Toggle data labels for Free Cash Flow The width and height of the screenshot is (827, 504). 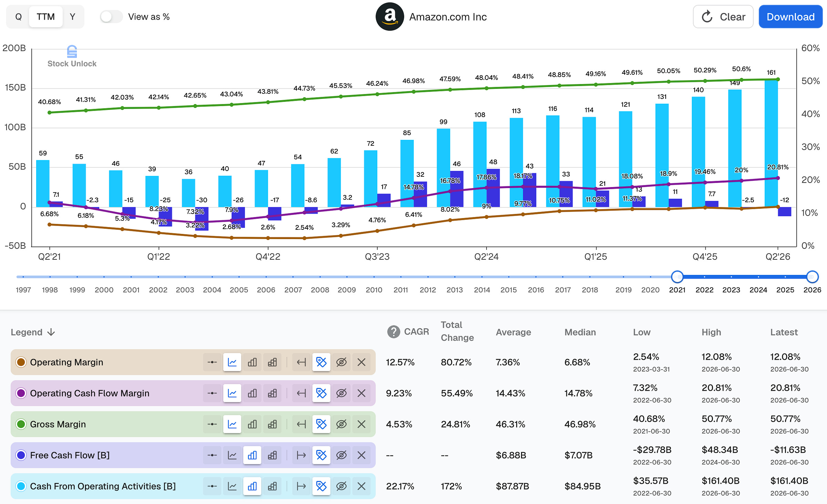click(321, 455)
